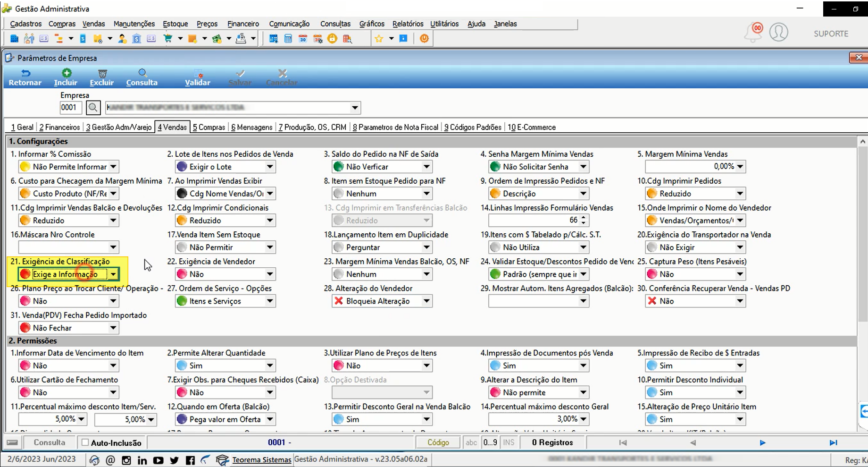
Task: Expand Exigência de Vendedor dropdown
Action: (270, 274)
